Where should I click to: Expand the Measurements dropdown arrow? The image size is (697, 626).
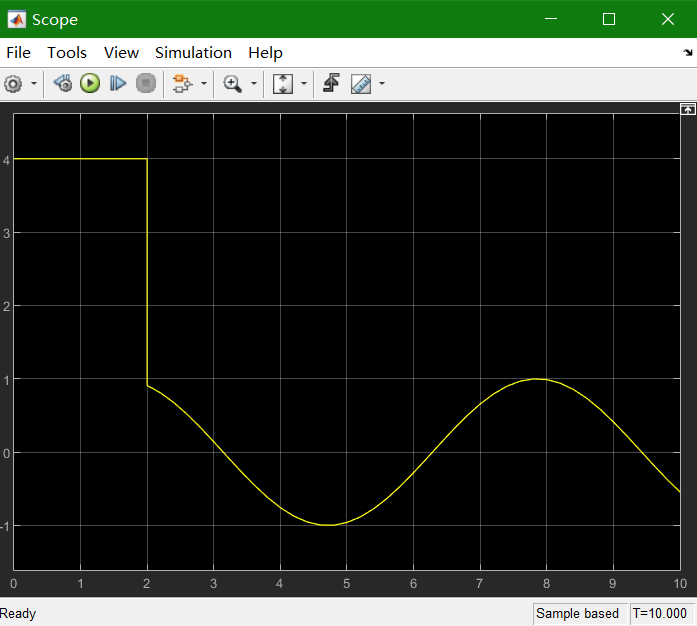click(382, 83)
